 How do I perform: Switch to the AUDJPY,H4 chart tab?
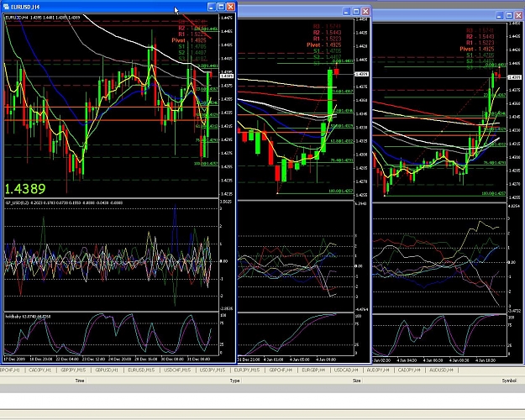(x=378, y=370)
